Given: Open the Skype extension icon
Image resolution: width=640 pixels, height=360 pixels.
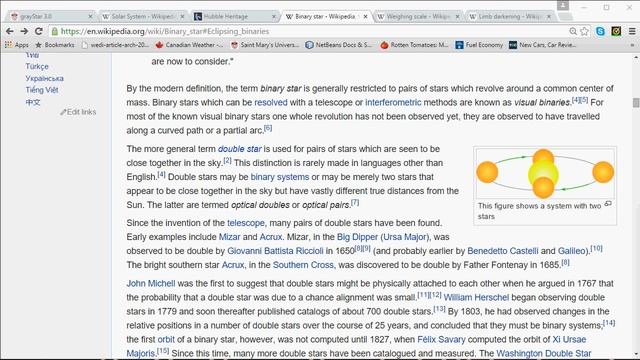Looking at the screenshot, I should (600, 31).
